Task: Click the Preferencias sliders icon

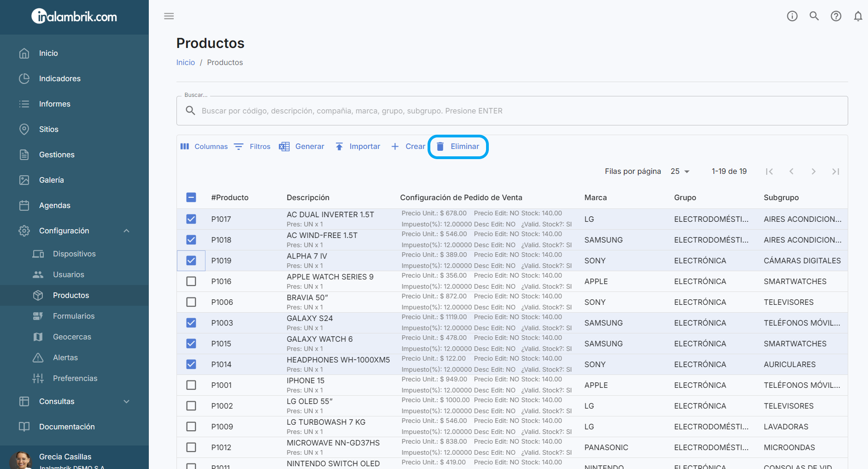Action: (38, 378)
